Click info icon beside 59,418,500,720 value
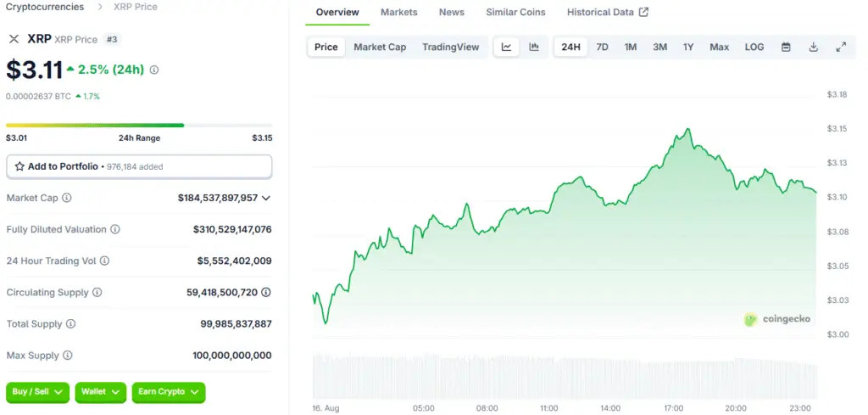Viewport: 868px width, 415px height. click(x=266, y=292)
